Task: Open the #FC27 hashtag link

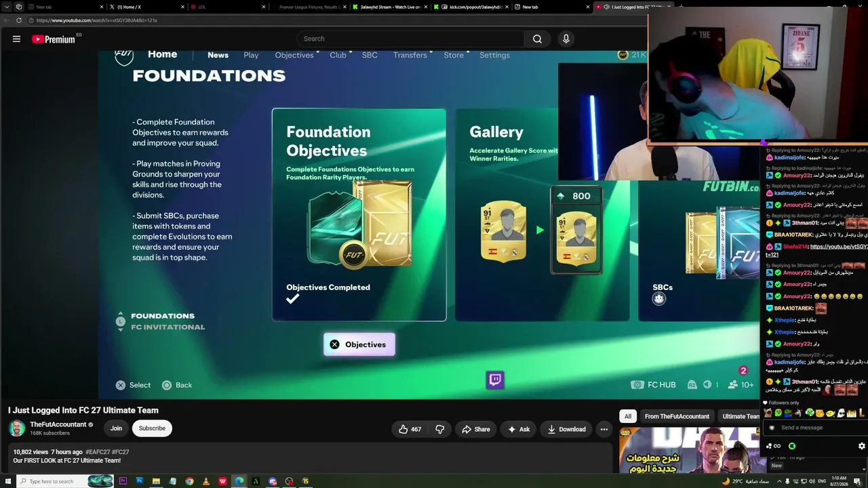Action: [x=120, y=452]
